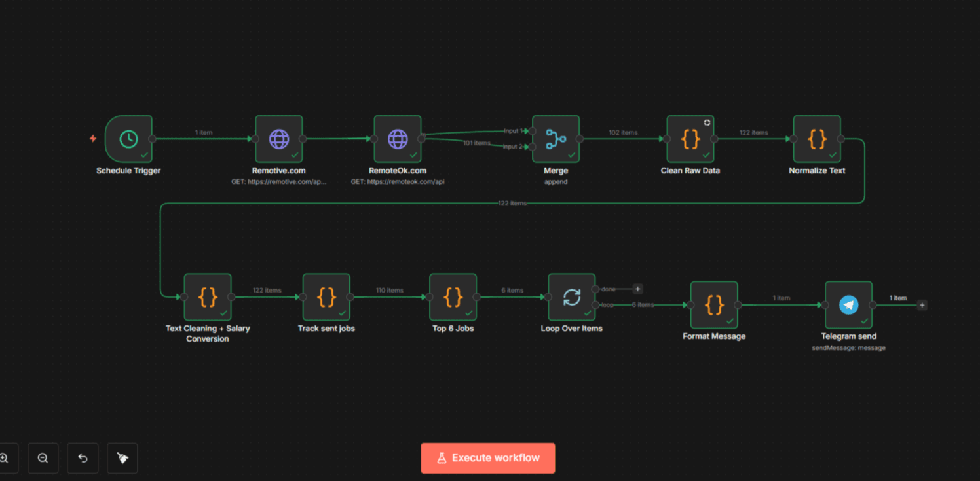Reset the canvas viewport
Screen dimensions: 980x481
pos(83,458)
